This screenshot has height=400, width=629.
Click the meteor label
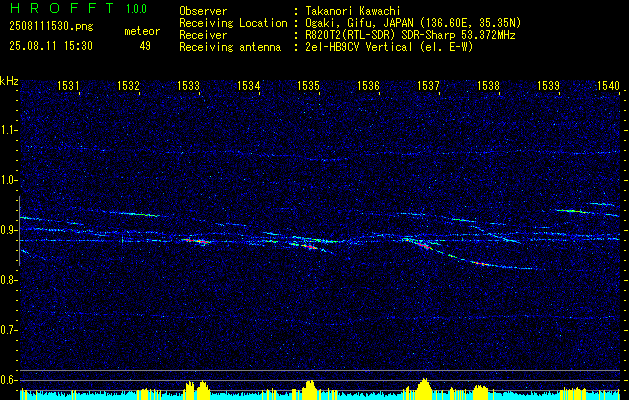coord(142,31)
